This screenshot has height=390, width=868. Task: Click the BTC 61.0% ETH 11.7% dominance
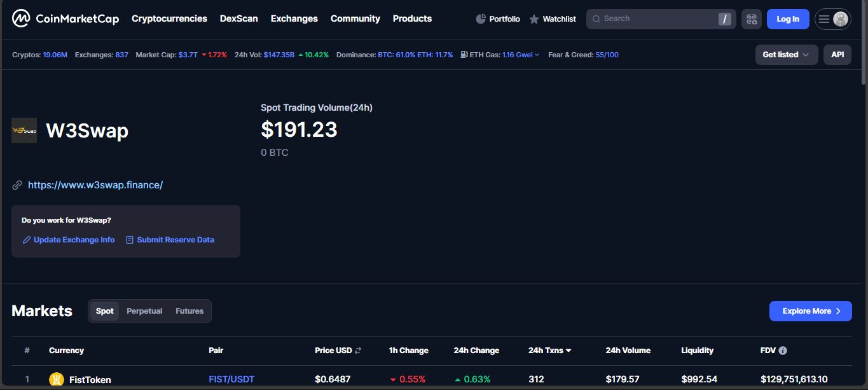415,55
